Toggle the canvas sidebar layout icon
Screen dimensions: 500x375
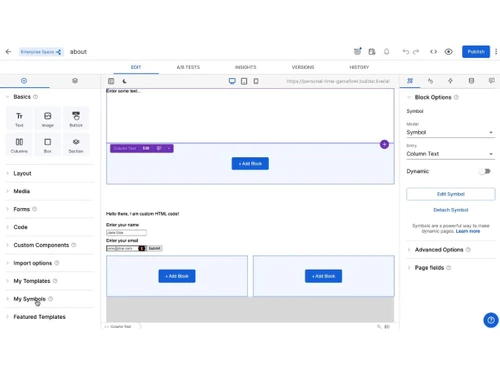click(x=111, y=81)
